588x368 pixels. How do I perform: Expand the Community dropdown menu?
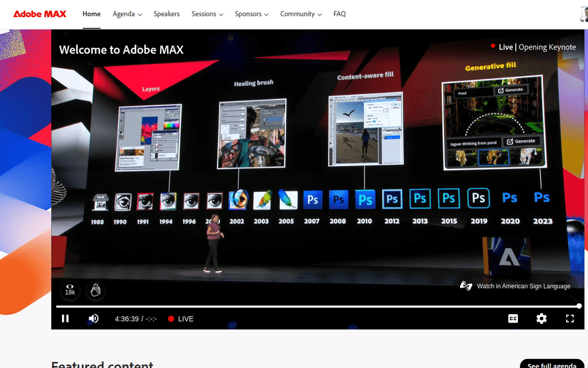pos(301,14)
